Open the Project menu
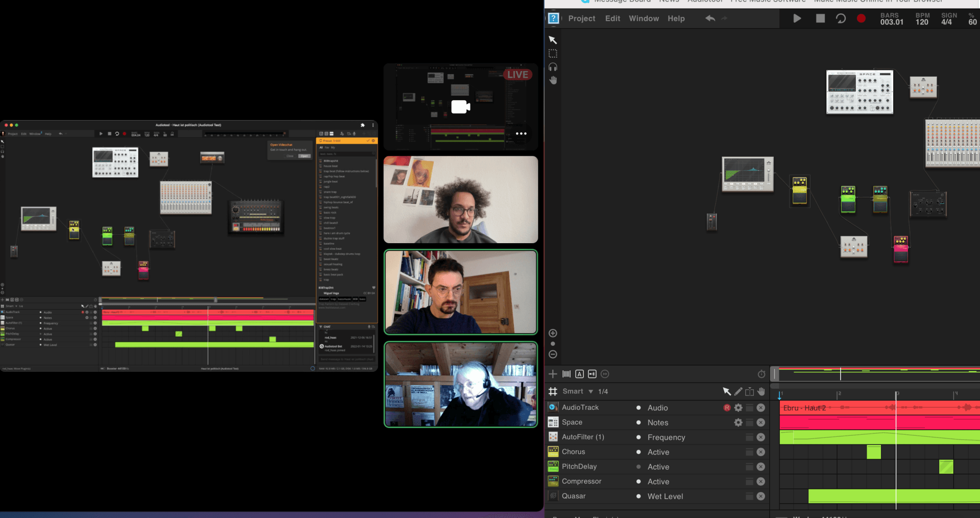The height and width of the screenshot is (518, 980). coord(581,18)
